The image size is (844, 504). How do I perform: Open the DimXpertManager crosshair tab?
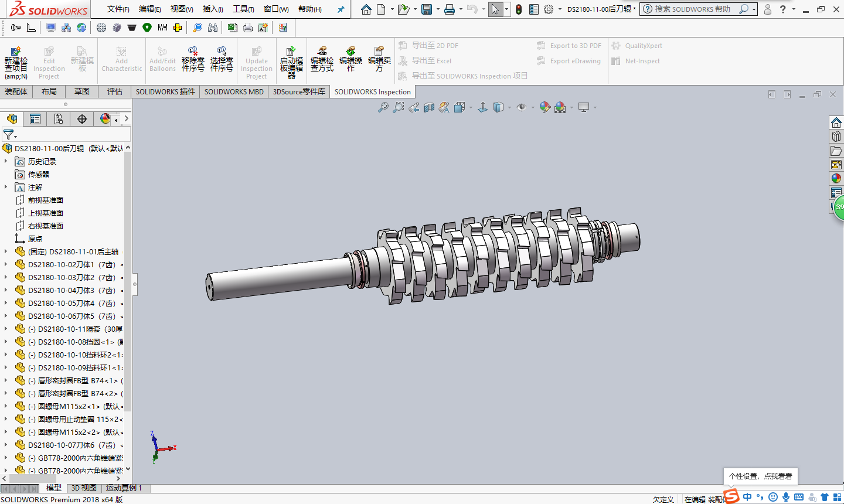coord(82,119)
